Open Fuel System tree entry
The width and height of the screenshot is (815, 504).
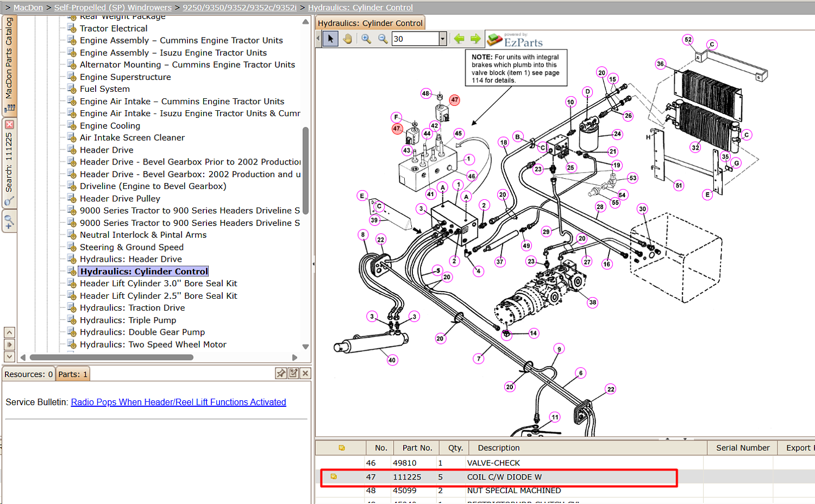(105, 89)
